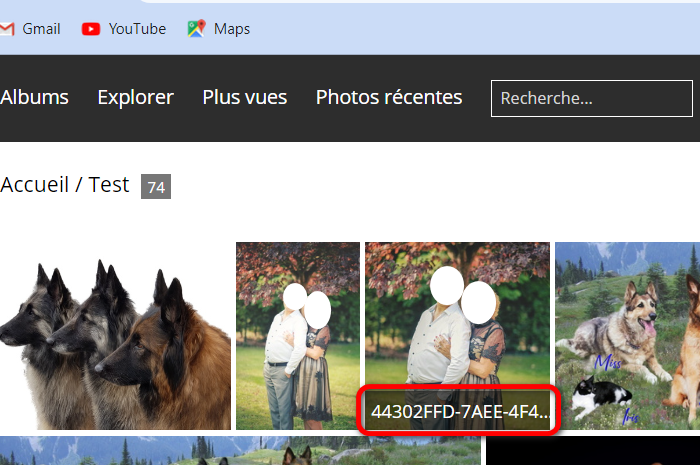The width and height of the screenshot is (700, 465).
Task: Open the Photos récentes page
Action: tap(389, 97)
